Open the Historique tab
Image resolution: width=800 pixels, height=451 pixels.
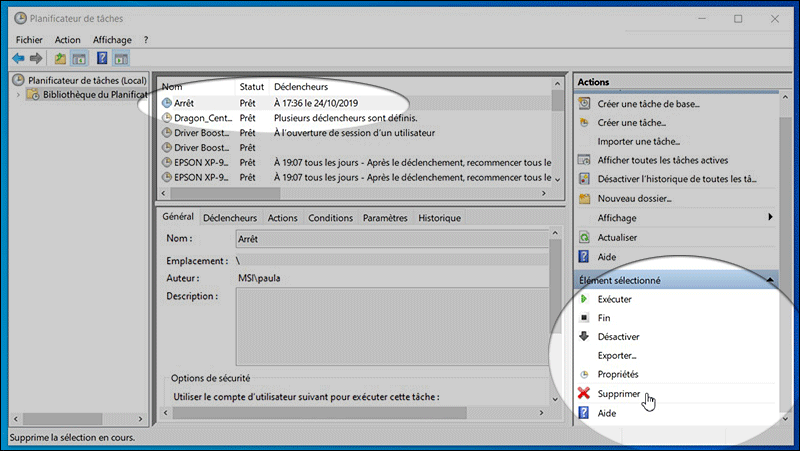coord(439,218)
